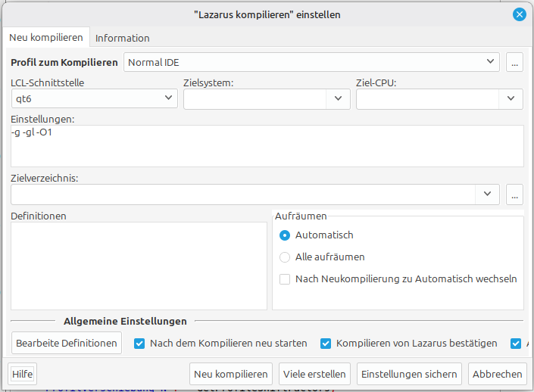Open Hilfe

tap(23, 374)
